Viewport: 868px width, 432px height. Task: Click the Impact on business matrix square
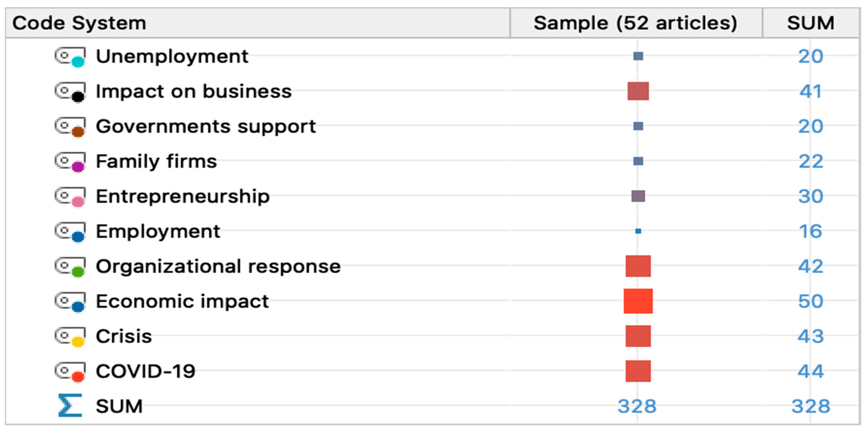638,91
